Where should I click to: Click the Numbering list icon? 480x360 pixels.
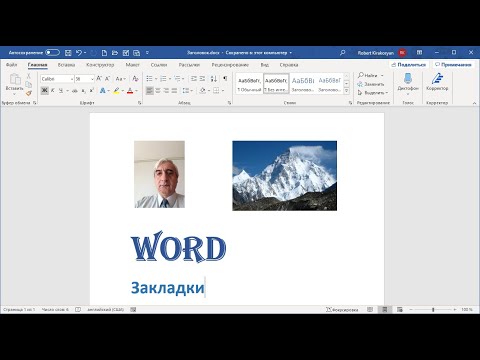click(163, 79)
